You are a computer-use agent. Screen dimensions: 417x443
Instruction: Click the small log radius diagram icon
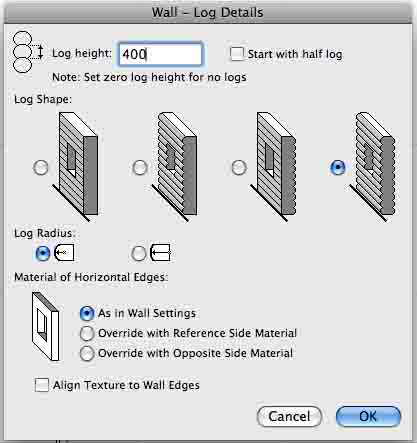[x=64, y=253]
